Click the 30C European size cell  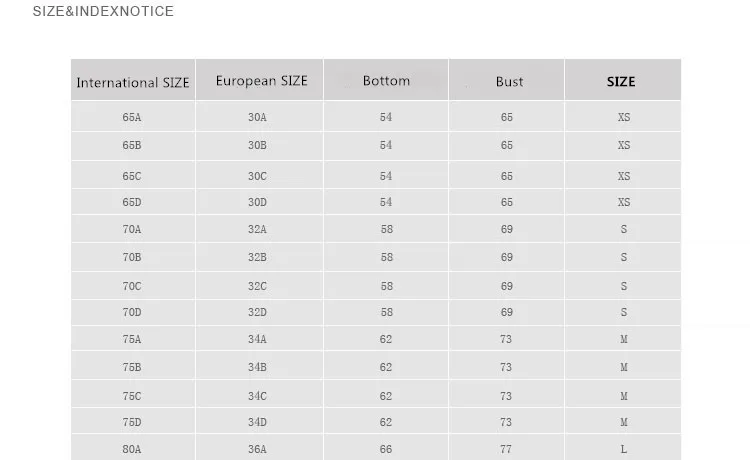click(258, 176)
